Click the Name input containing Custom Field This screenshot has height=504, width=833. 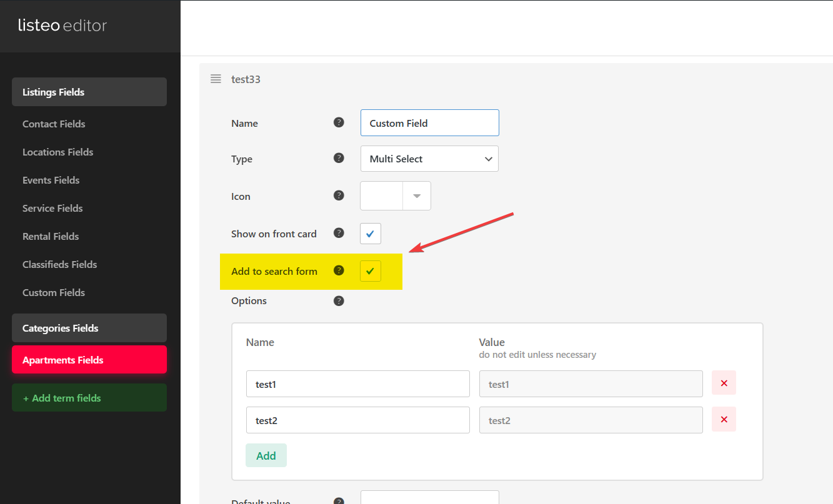[429, 123]
